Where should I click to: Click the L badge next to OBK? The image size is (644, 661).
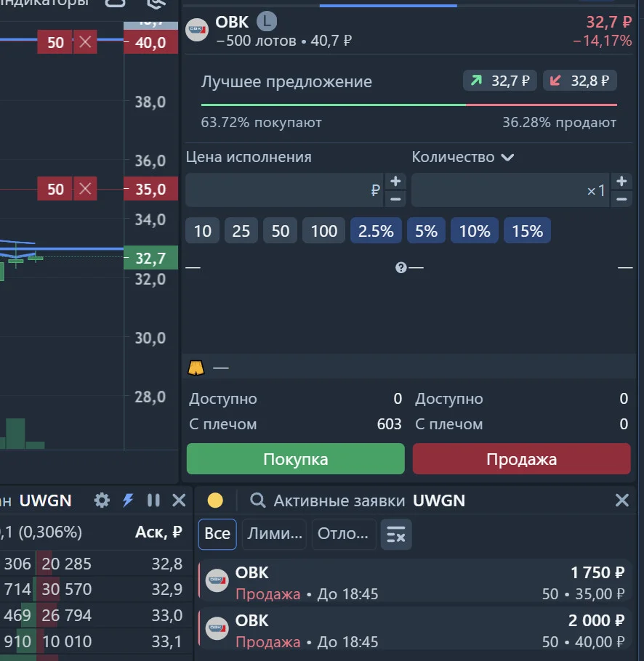(267, 21)
